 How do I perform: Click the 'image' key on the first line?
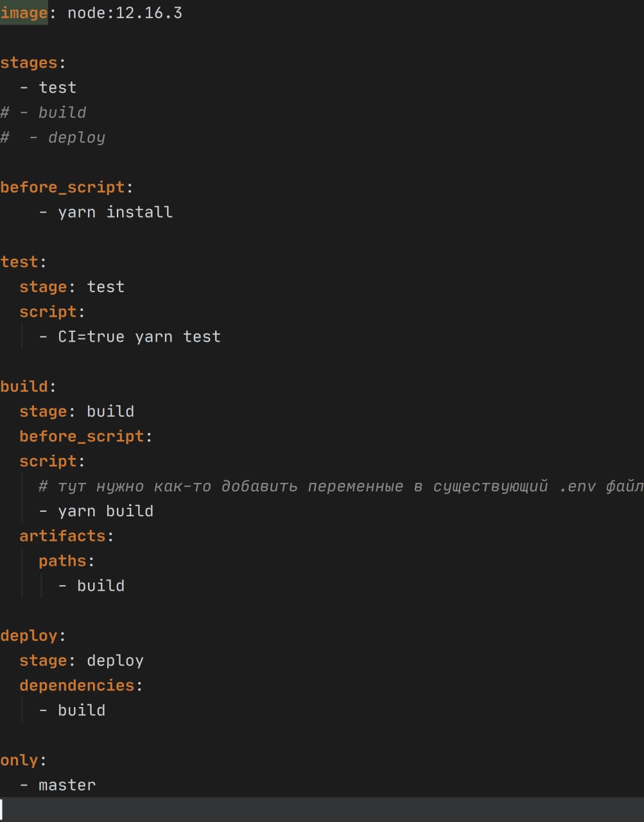point(24,13)
